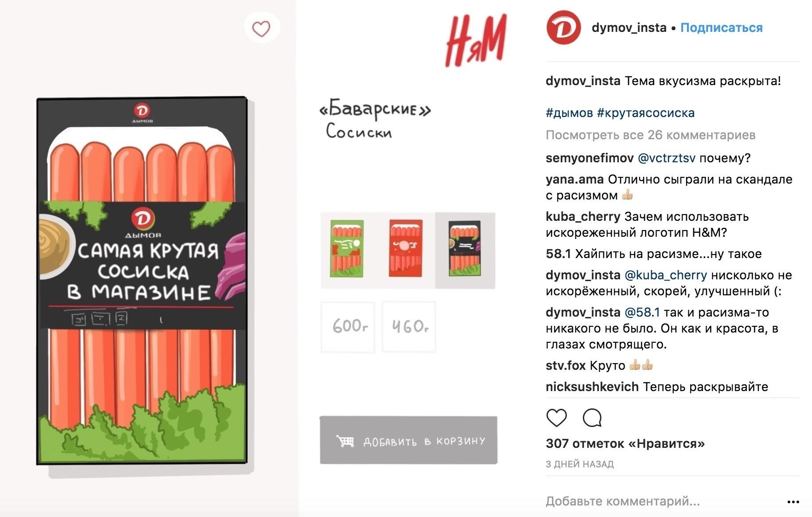Open the #крутаясосиска hashtag
Image resolution: width=812 pixels, height=517 pixels.
point(646,113)
